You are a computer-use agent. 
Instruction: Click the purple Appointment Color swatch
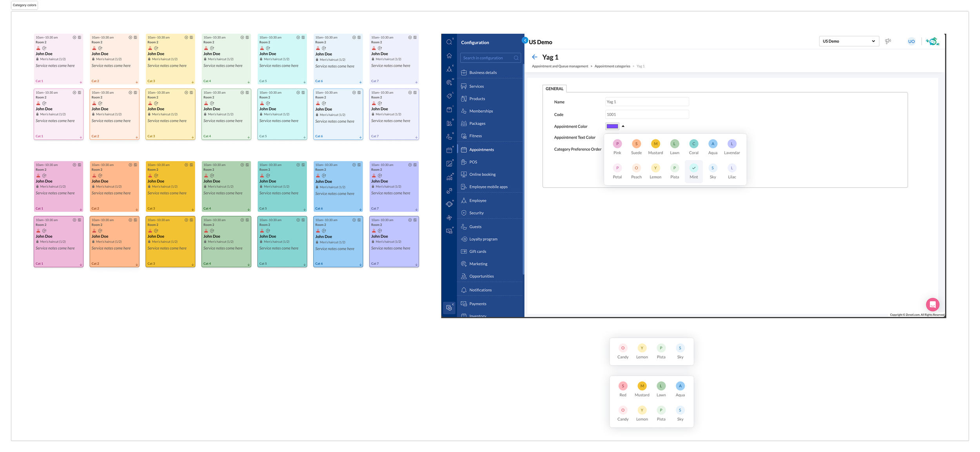tap(612, 126)
